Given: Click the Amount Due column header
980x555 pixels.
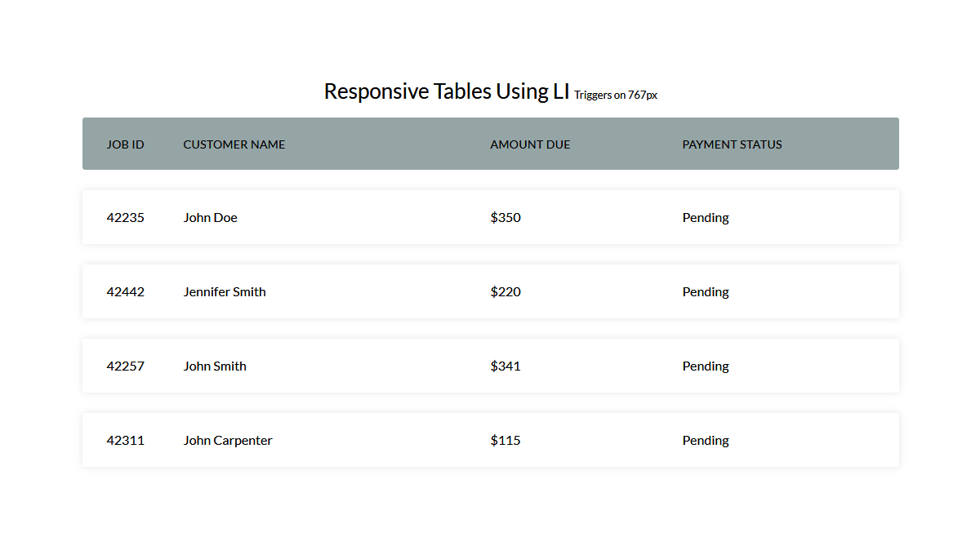Looking at the screenshot, I should click(x=530, y=144).
